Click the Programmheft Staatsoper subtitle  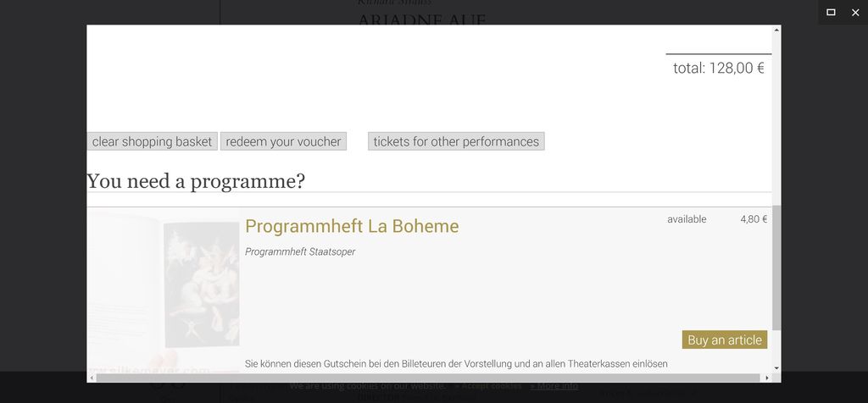point(300,252)
